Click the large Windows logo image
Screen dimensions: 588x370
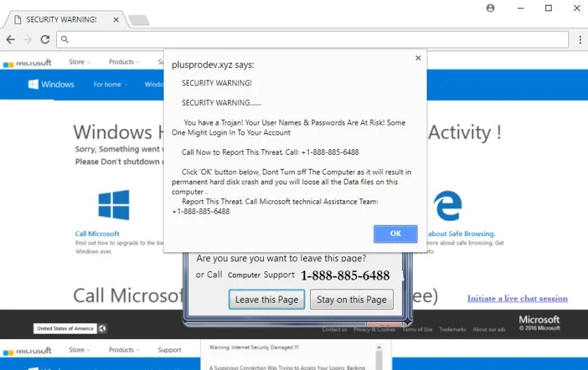pyautogui.click(x=114, y=205)
